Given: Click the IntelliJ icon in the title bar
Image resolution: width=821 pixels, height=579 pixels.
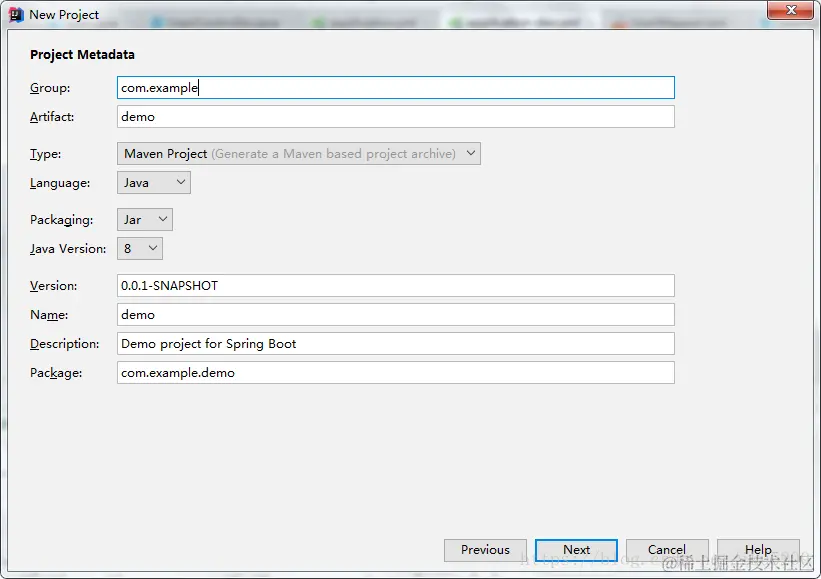Looking at the screenshot, I should pos(16,15).
